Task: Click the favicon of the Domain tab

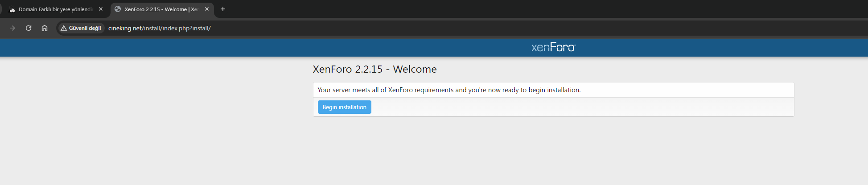Action: [x=12, y=9]
